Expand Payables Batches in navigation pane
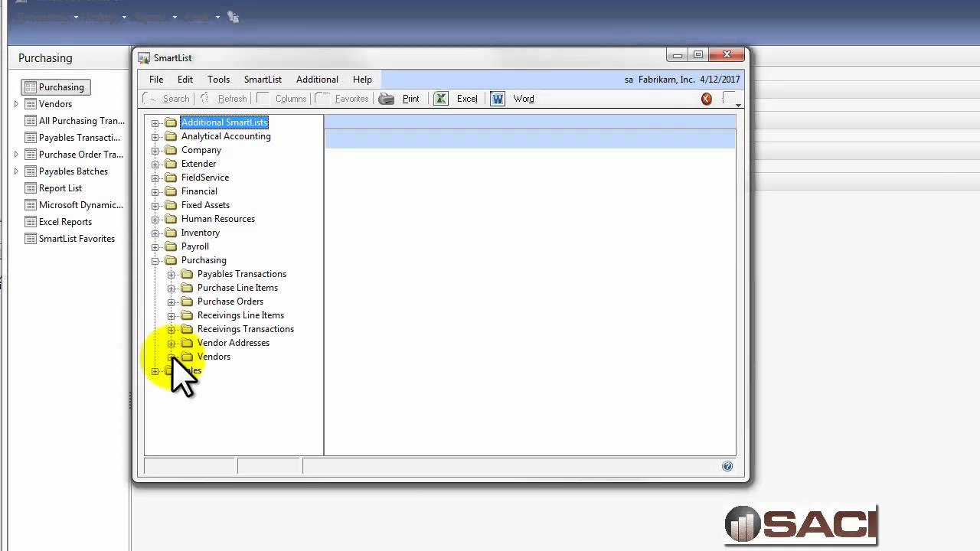 click(x=16, y=171)
